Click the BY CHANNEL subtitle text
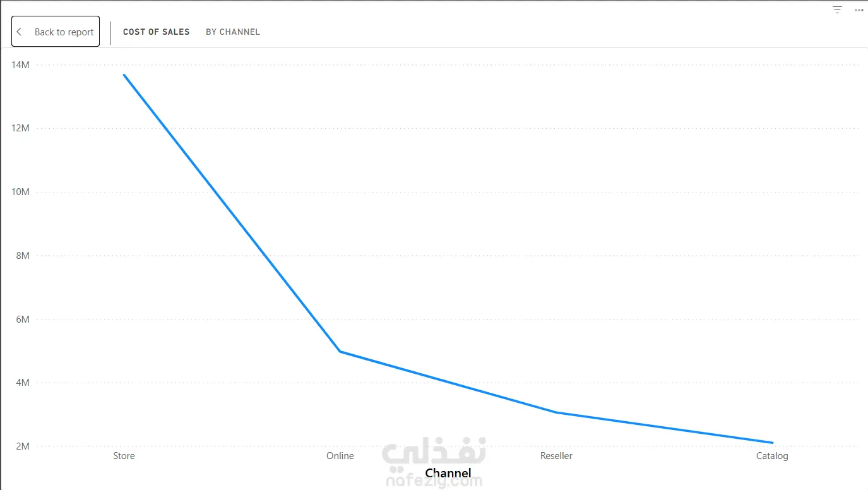 233,32
